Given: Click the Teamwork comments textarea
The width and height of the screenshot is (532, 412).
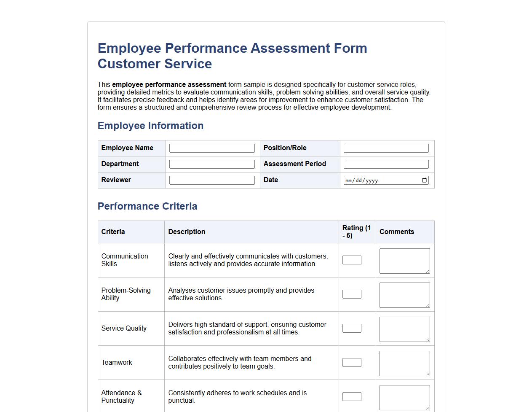Looking at the screenshot, I should (x=404, y=363).
